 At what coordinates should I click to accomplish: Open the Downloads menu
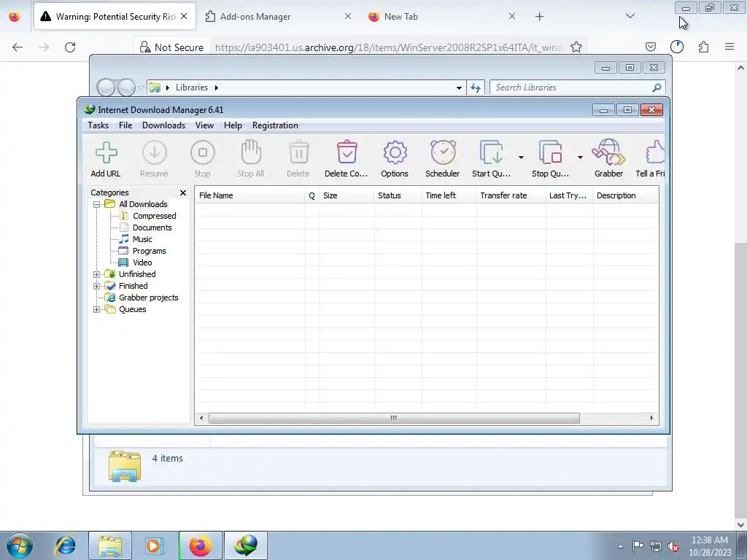click(x=163, y=125)
